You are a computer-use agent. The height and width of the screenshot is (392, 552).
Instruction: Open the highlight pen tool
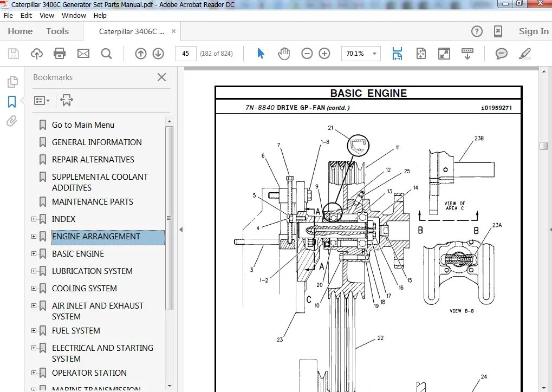pyautogui.click(x=524, y=54)
